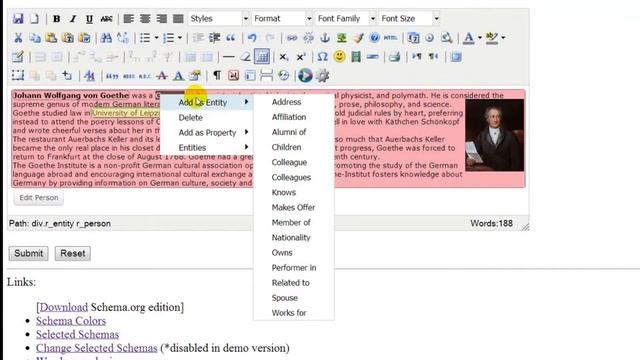Screen dimensions: 640x360
Task: Toggle italic formatting
Action: coord(73,19)
